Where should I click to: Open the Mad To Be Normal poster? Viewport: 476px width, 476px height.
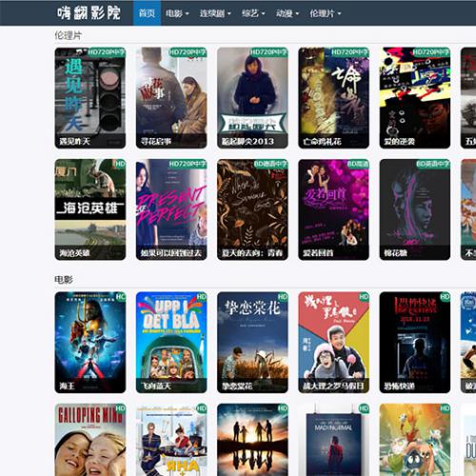334,440
